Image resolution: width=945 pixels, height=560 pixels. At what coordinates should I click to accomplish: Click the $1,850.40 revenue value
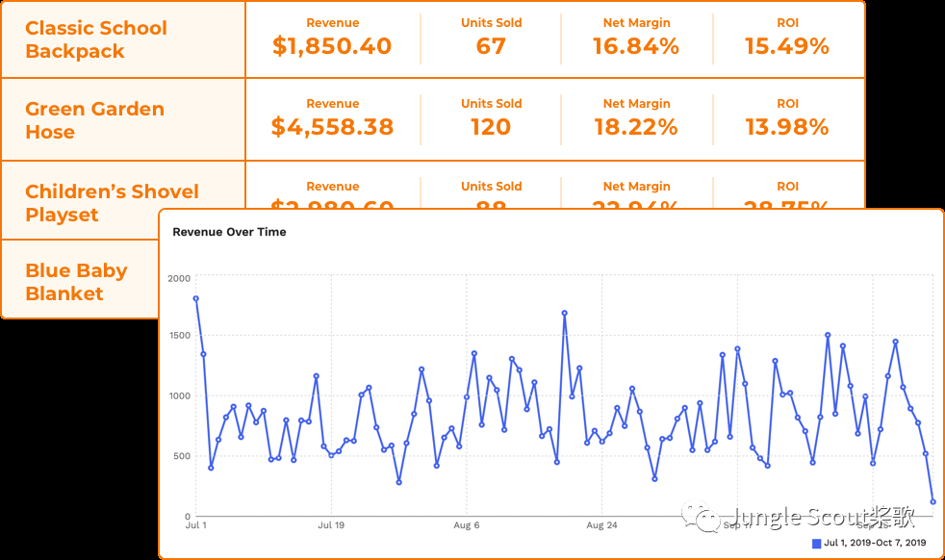[332, 46]
